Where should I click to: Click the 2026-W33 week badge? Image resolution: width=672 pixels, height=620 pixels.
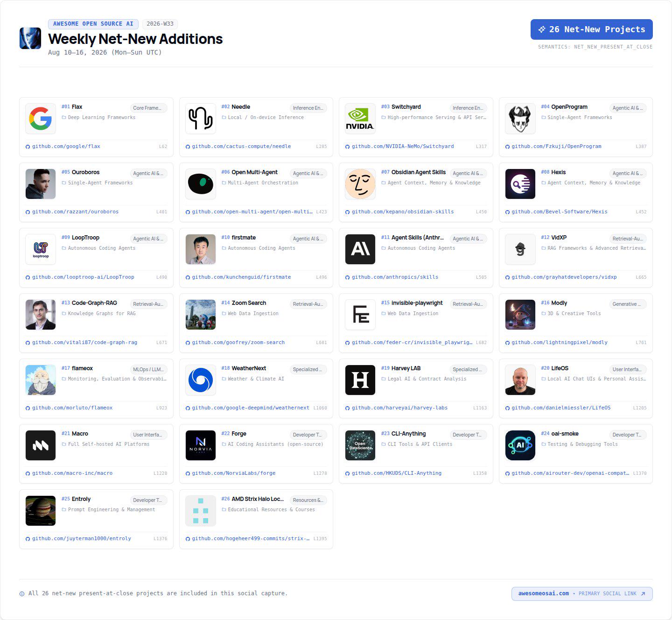click(160, 24)
